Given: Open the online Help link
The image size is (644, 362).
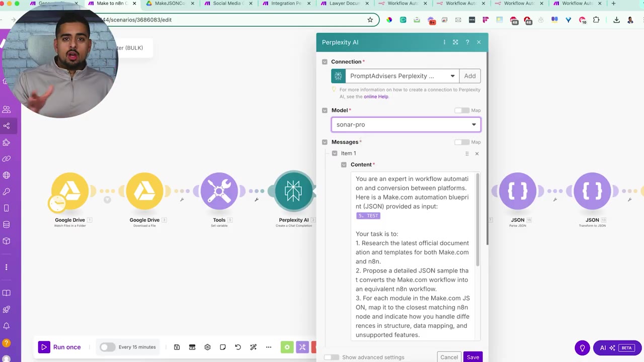Looking at the screenshot, I should 376,97.
